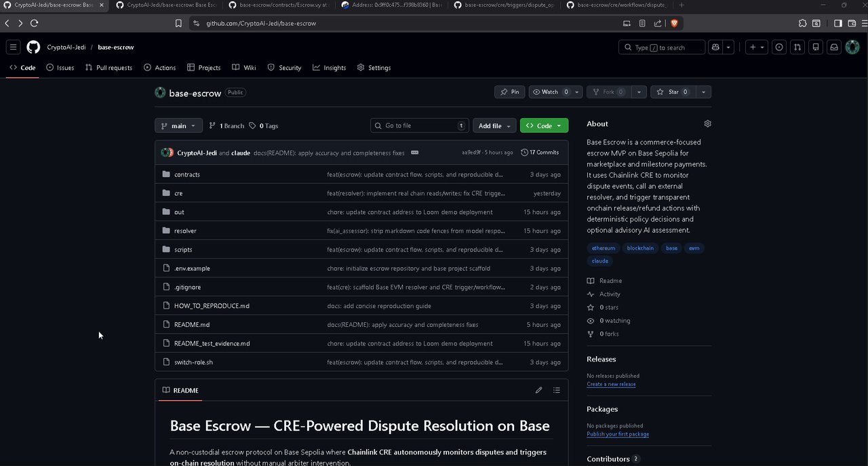Reload the page with the refresh button

(x=34, y=23)
